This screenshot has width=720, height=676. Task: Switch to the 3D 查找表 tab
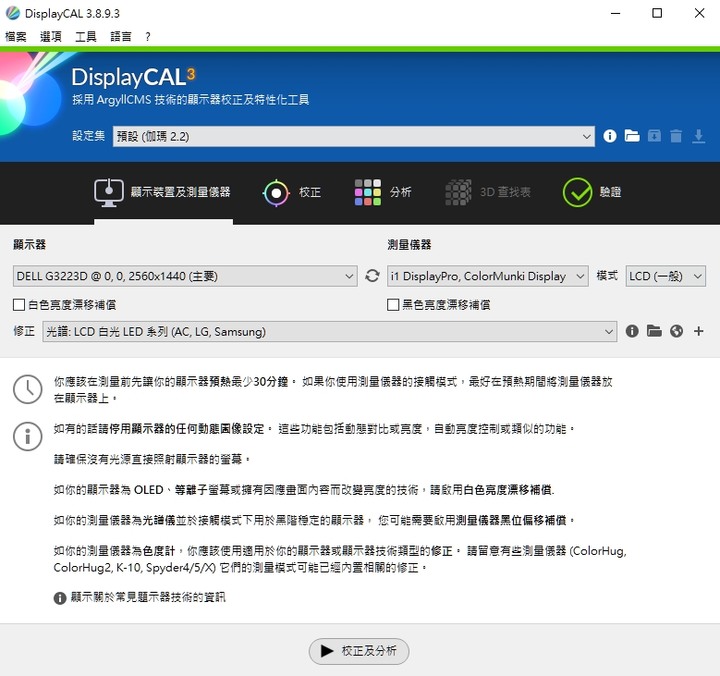click(488, 192)
